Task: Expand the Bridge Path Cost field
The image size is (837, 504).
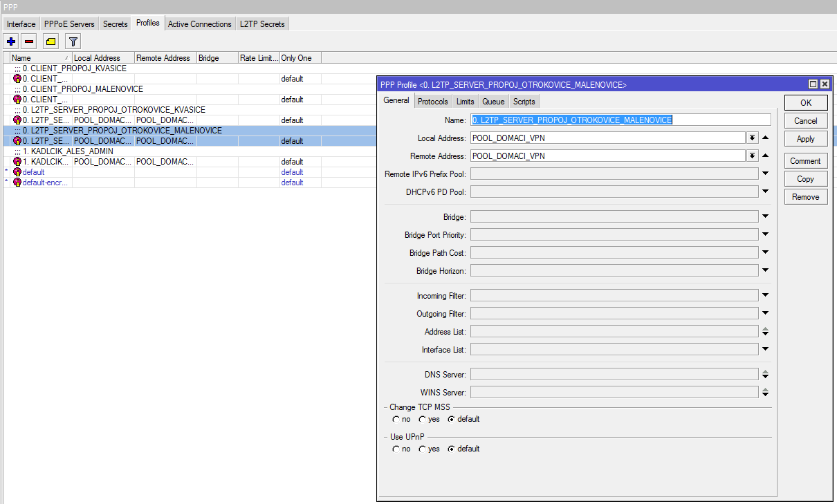Action: click(x=766, y=253)
